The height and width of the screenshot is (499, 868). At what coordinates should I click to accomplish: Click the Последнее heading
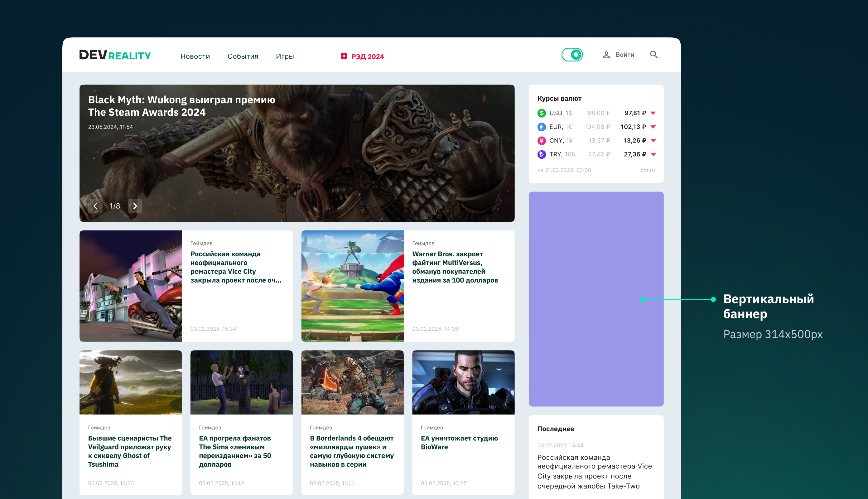pyautogui.click(x=555, y=429)
